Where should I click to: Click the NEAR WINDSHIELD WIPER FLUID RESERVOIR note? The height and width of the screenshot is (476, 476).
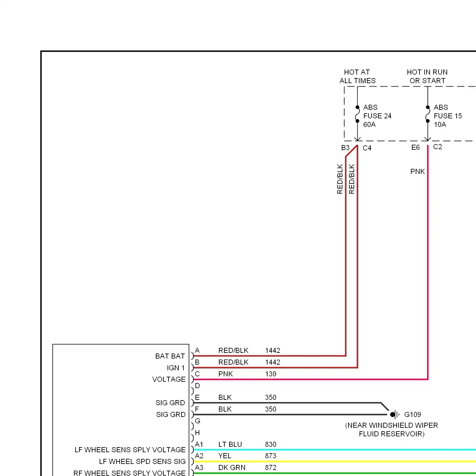pos(392,430)
